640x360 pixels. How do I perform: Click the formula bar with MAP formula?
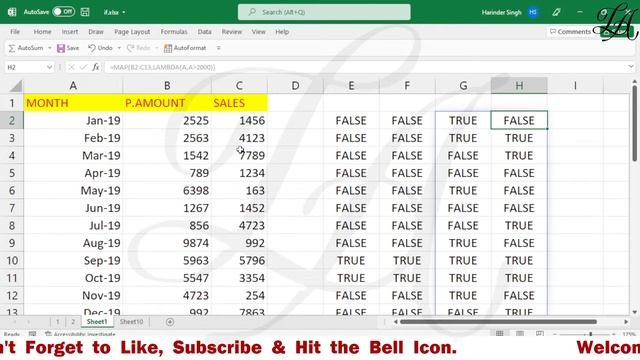[365, 67]
